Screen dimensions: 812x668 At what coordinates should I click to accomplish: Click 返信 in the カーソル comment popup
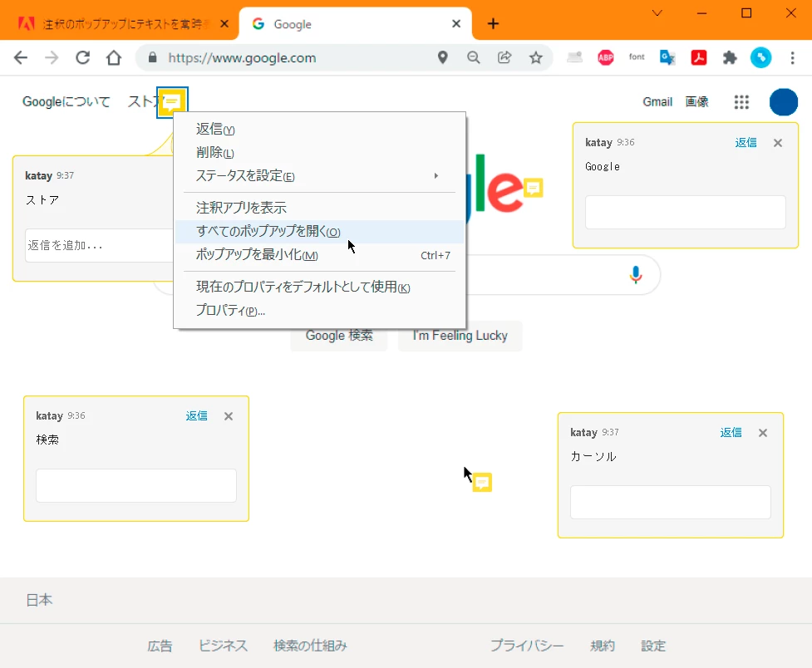(731, 433)
